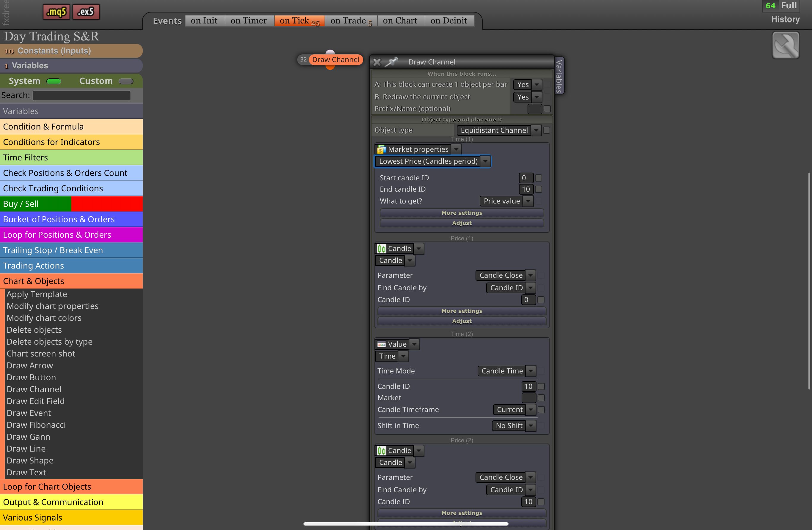This screenshot has width=812, height=530.
Task: Click the wrench tool icon at top right
Action: coord(785,45)
